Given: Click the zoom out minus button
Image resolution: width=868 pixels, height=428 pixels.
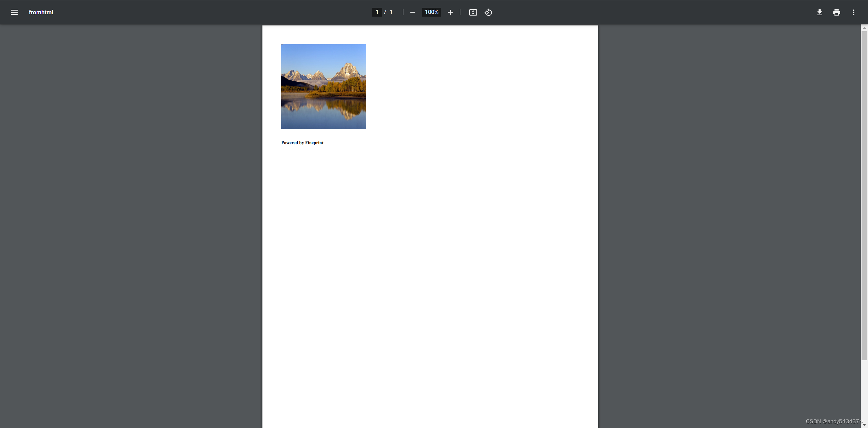Looking at the screenshot, I should 413,12.
